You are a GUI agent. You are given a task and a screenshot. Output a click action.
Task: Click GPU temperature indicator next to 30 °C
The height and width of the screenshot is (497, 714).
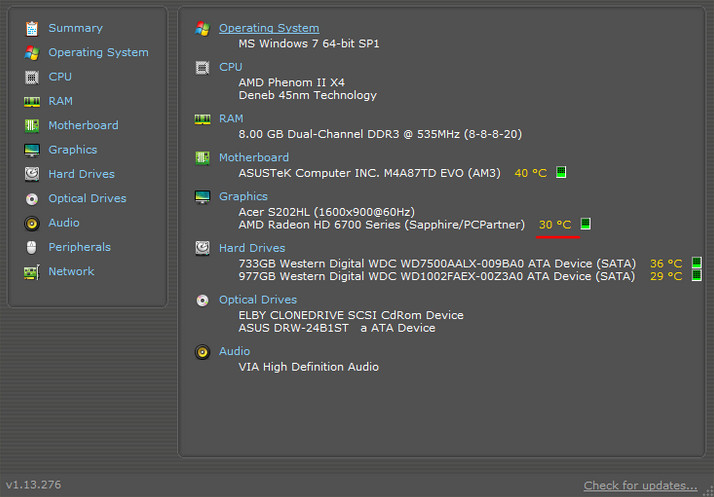coord(586,224)
